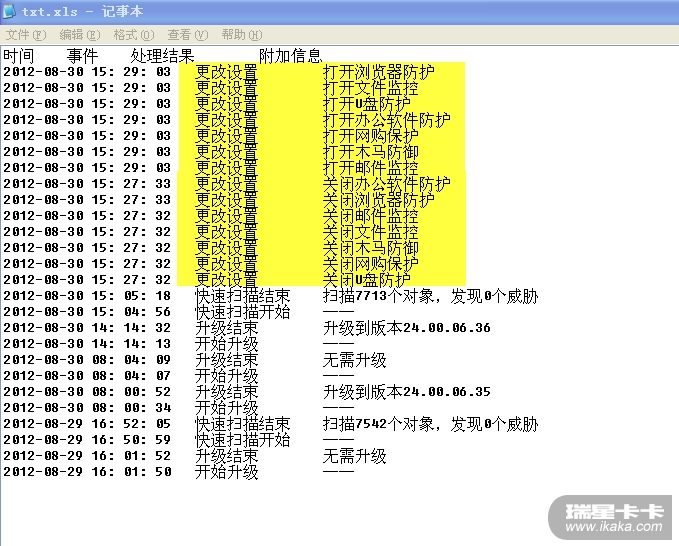679x546 pixels.
Task: Click the text 关闭办公软件防护
Action: (387, 184)
